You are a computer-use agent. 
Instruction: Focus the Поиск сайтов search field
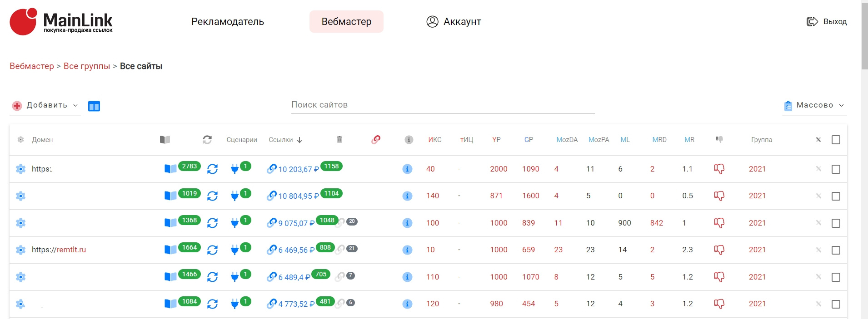click(x=443, y=105)
